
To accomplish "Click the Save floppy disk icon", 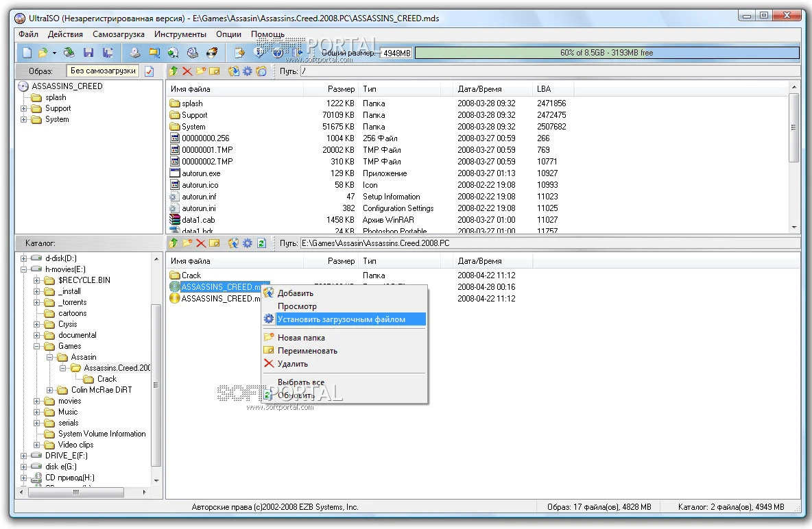I will click(88, 52).
